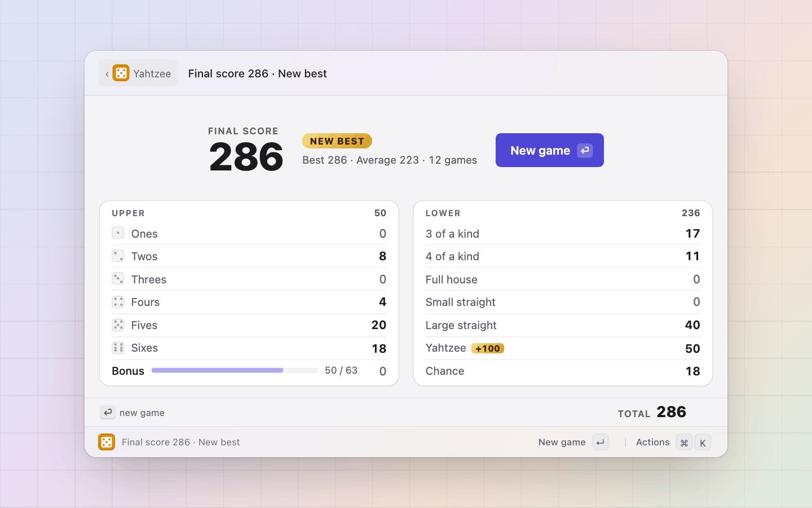This screenshot has width=812, height=508.
Task: Click the lower section subtotal 236
Action: point(691,213)
